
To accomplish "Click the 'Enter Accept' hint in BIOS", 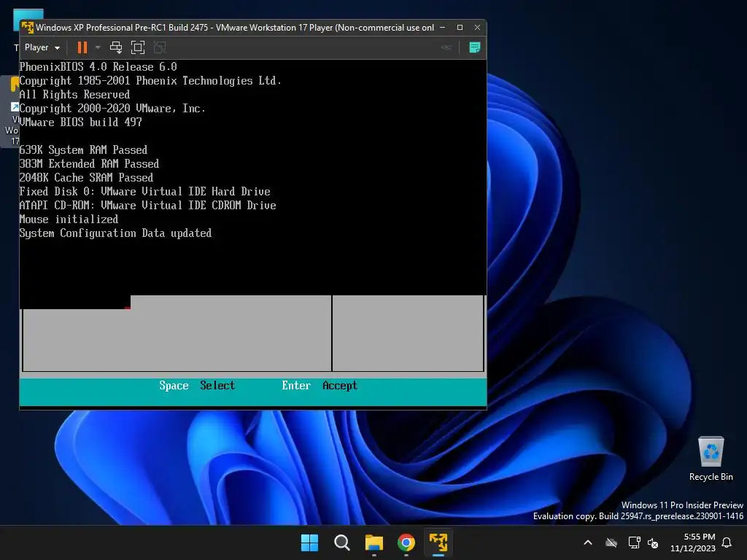I will click(x=320, y=385).
